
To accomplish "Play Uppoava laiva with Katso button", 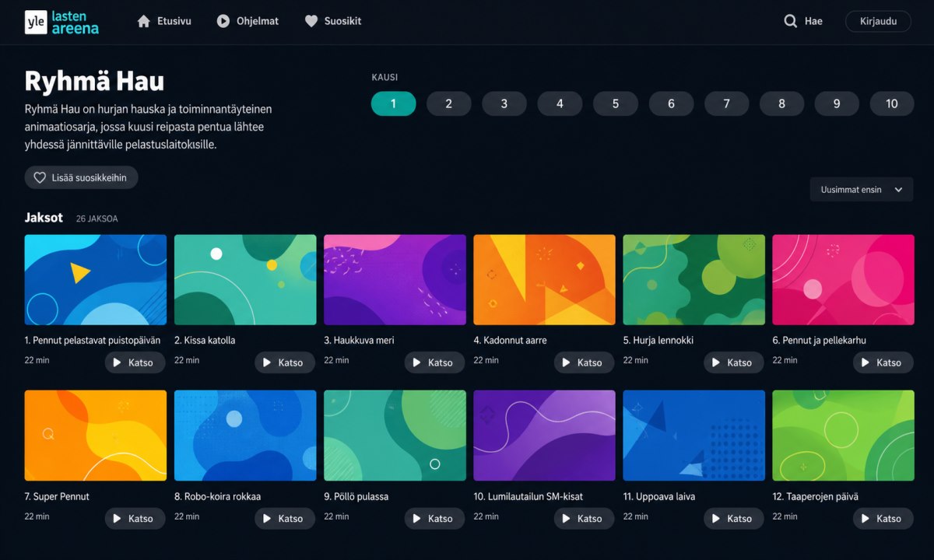I will tap(734, 518).
